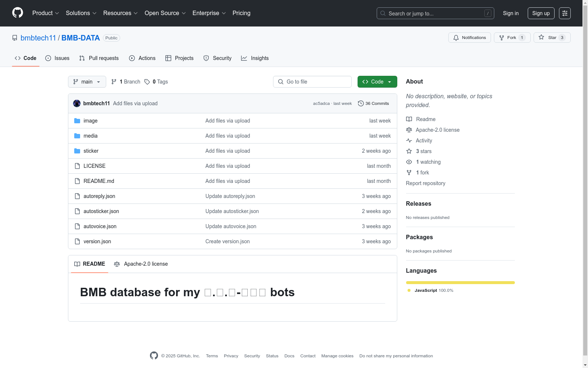Click the LICENSE file icon
Viewport: 588px width, 368px height.
77,166
